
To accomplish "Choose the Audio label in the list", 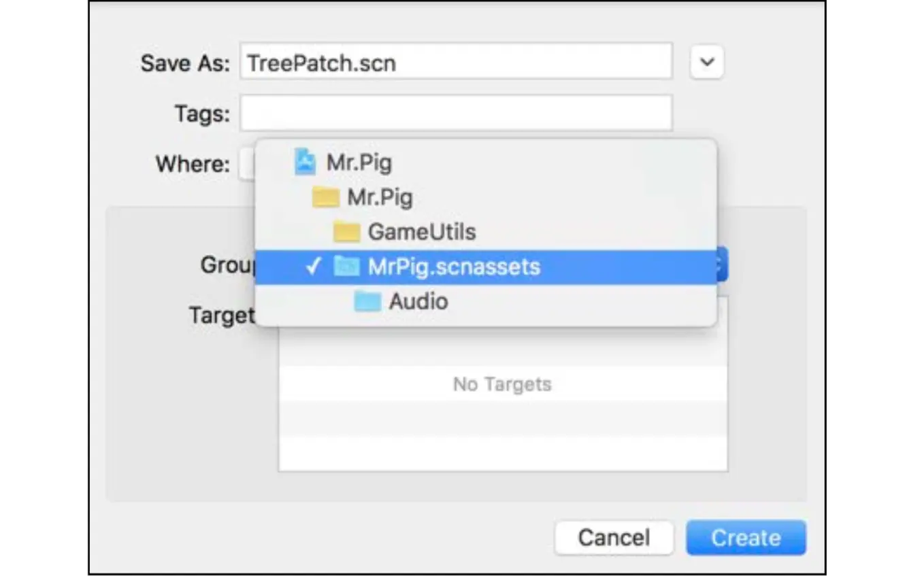I will pos(418,301).
